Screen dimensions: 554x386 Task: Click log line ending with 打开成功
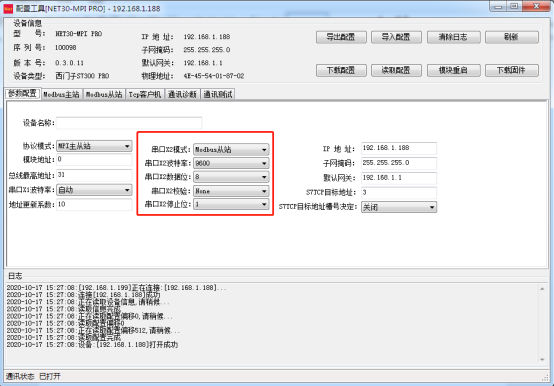point(92,345)
